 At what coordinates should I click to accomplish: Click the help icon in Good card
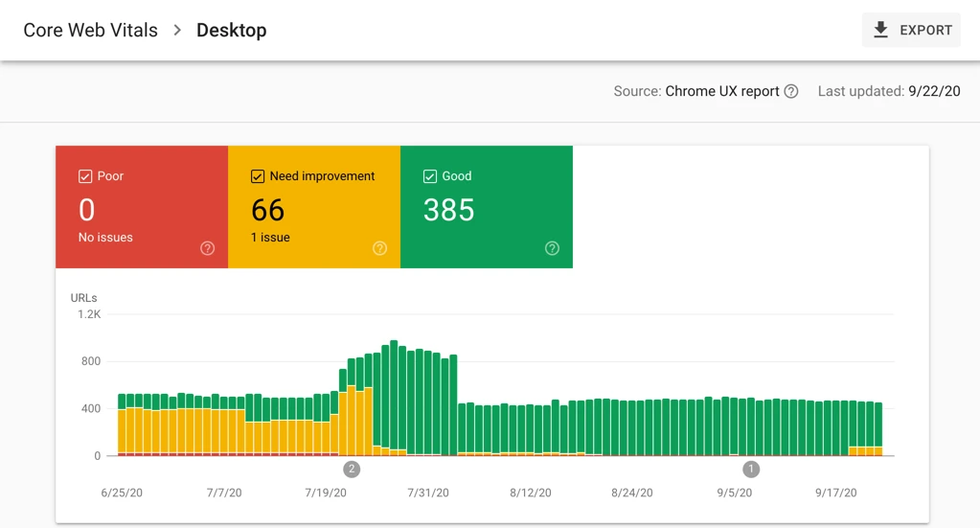(552, 248)
